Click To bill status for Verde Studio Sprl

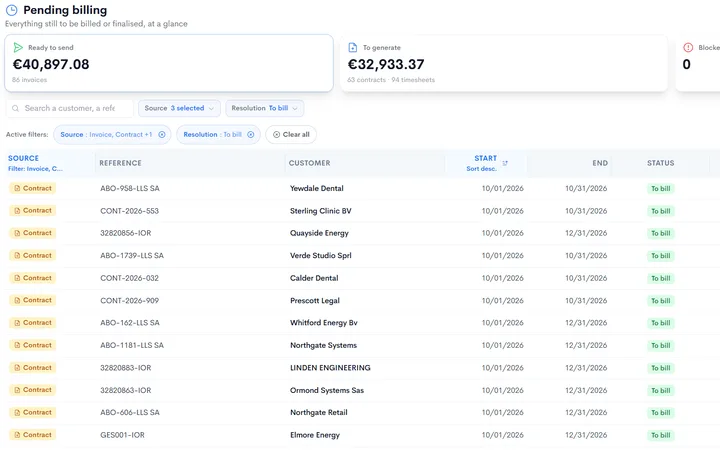coord(661,256)
